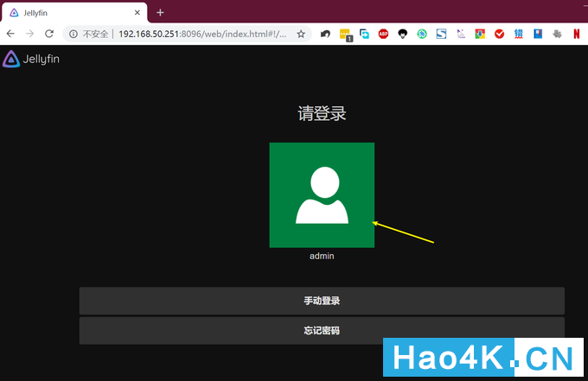Screen dimensions: 588x381
Task: Open the blue bookmark book extension icon
Action: [538, 34]
